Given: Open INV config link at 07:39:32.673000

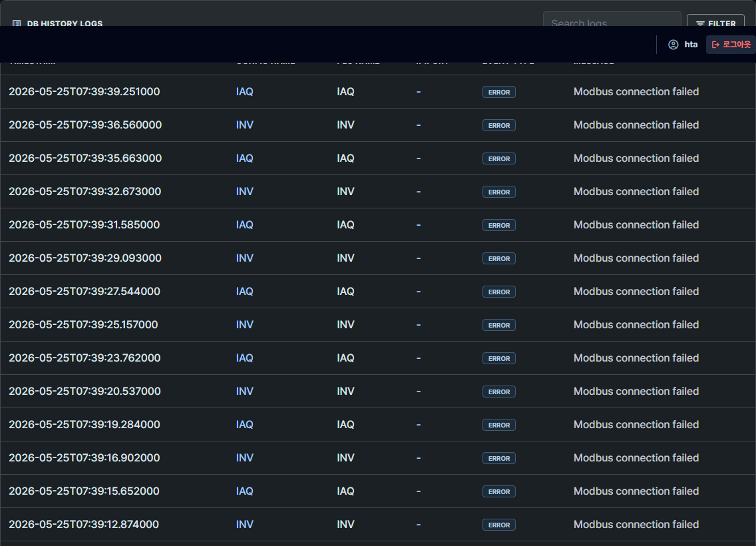Looking at the screenshot, I should [x=244, y=192].
